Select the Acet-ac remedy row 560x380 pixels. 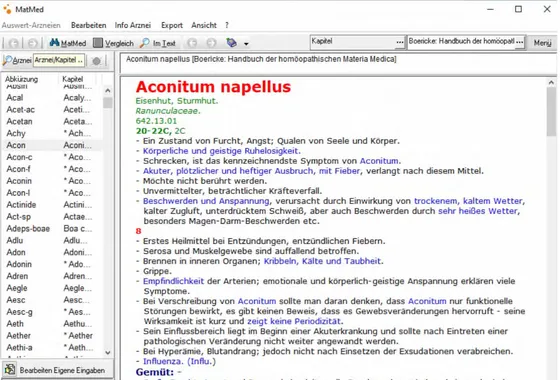[52, 109]
